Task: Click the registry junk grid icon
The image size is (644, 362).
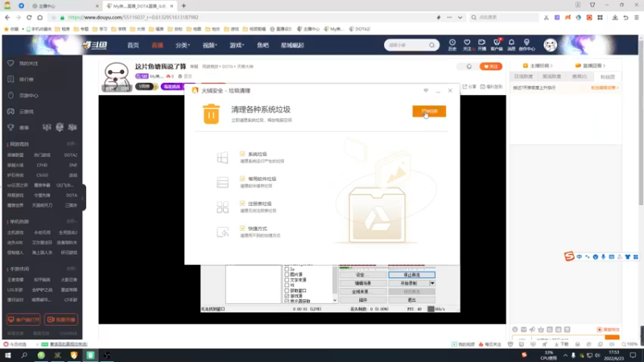Action: 223,207
